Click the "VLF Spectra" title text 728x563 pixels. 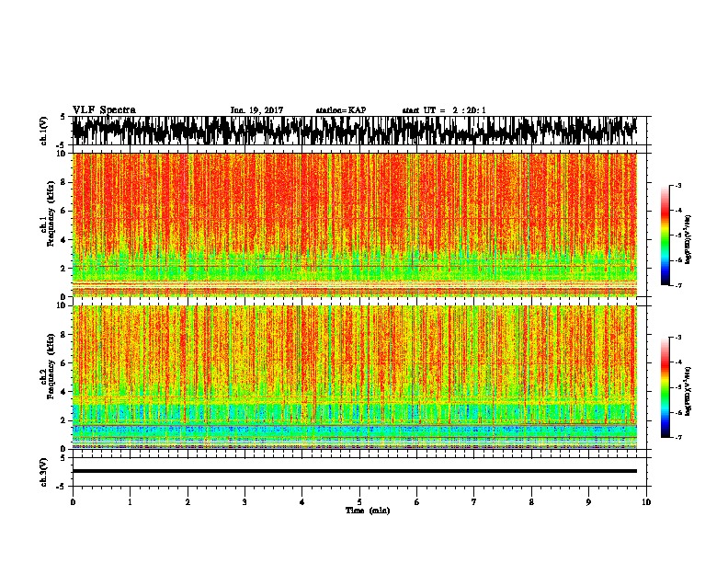(x=104, y=110)
